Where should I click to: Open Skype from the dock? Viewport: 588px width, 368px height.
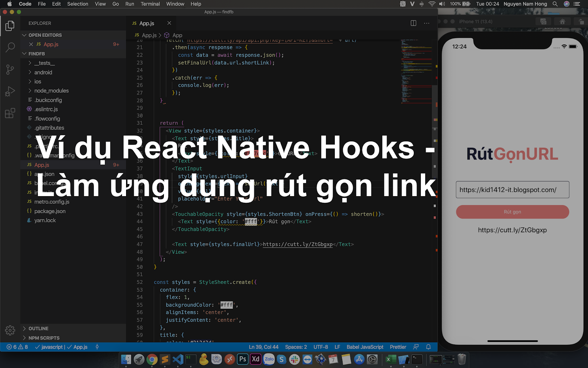tap(282, 359)
